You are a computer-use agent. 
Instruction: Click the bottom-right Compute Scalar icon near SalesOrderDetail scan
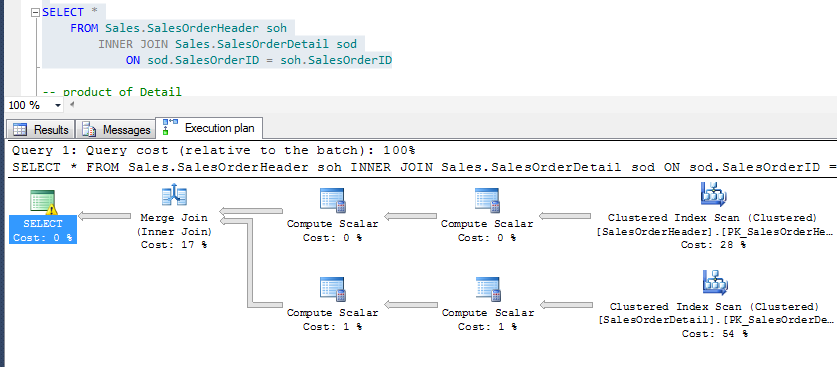tap(488, 290)
